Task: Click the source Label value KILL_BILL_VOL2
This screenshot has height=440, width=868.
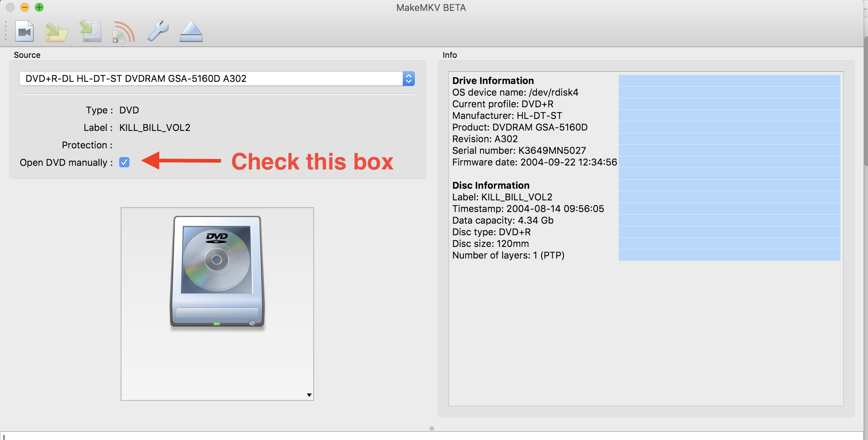Action: 155,128
